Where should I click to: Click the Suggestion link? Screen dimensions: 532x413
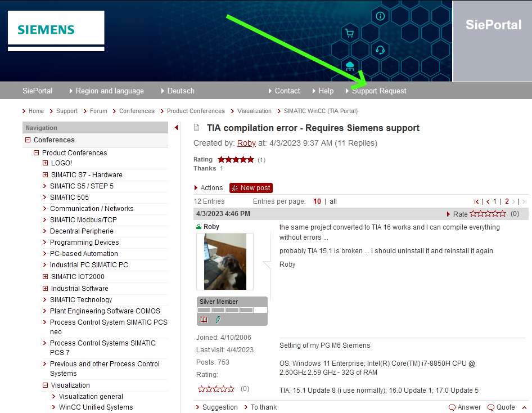pyautogui.click(x=220, y=407)
